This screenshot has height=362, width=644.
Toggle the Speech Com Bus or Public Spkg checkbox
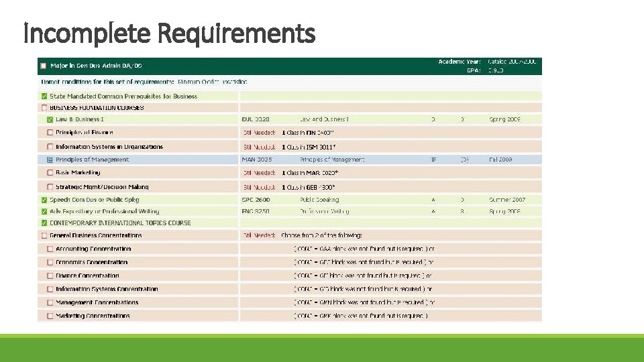44,200
